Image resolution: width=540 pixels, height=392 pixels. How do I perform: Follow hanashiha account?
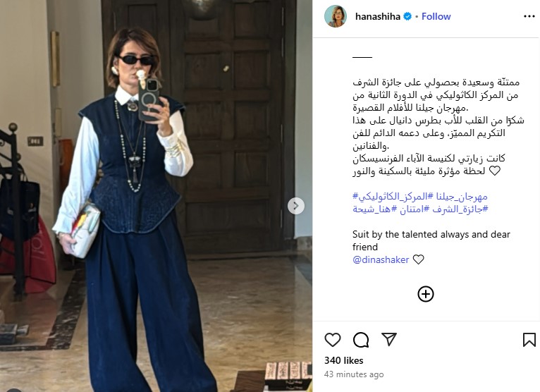pos(436,16)
